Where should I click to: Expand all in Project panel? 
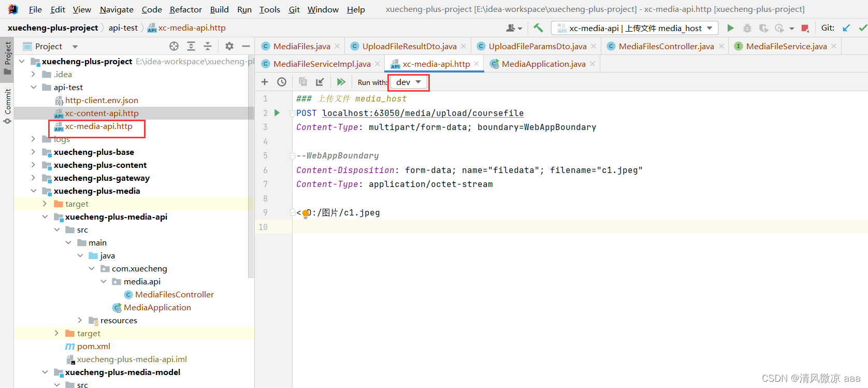(x=191, y=46)
